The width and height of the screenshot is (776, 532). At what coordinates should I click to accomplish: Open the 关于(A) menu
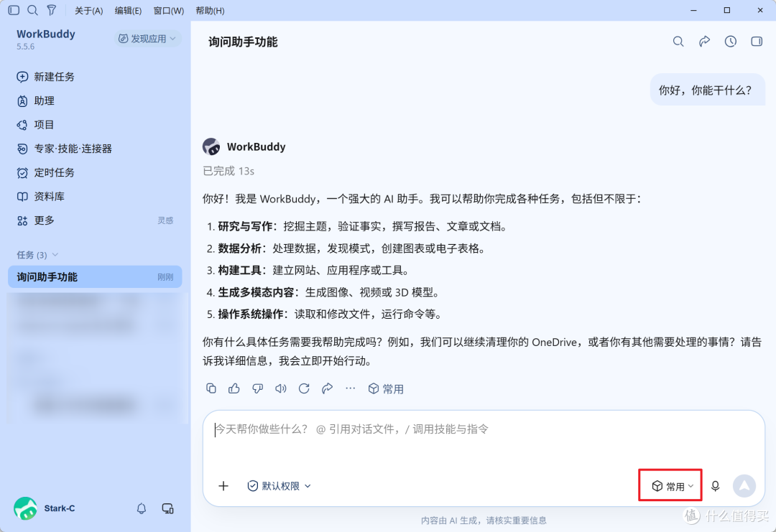tap(88, 10)
